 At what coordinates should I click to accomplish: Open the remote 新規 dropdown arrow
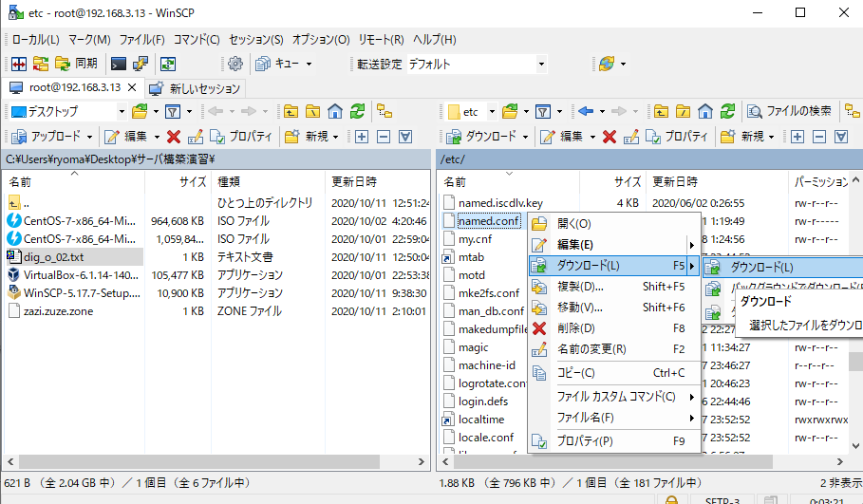(771, 137)
